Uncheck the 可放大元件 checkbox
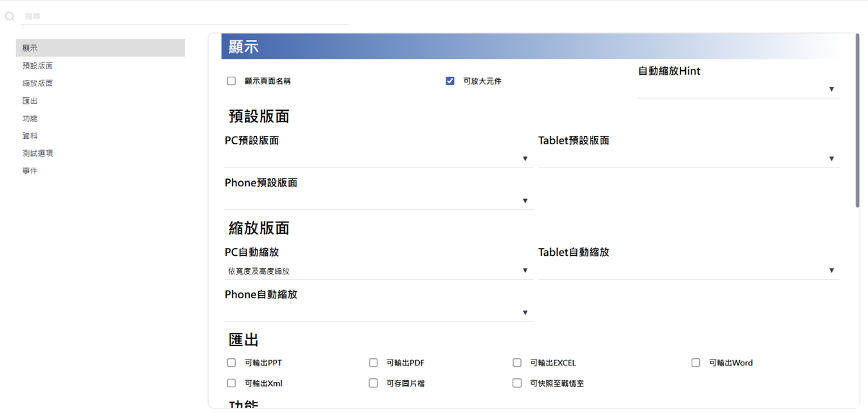This screenshot has width=868, height=413. 450,81
